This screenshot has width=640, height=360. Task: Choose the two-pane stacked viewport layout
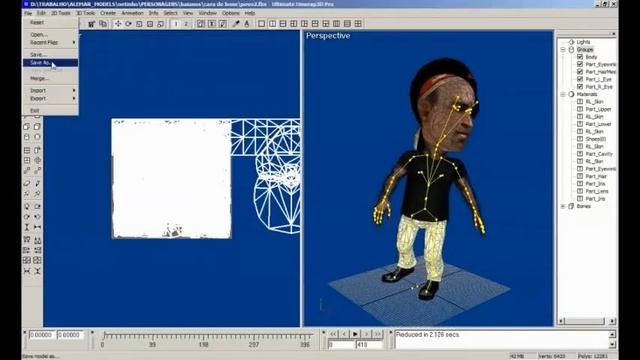283,24
